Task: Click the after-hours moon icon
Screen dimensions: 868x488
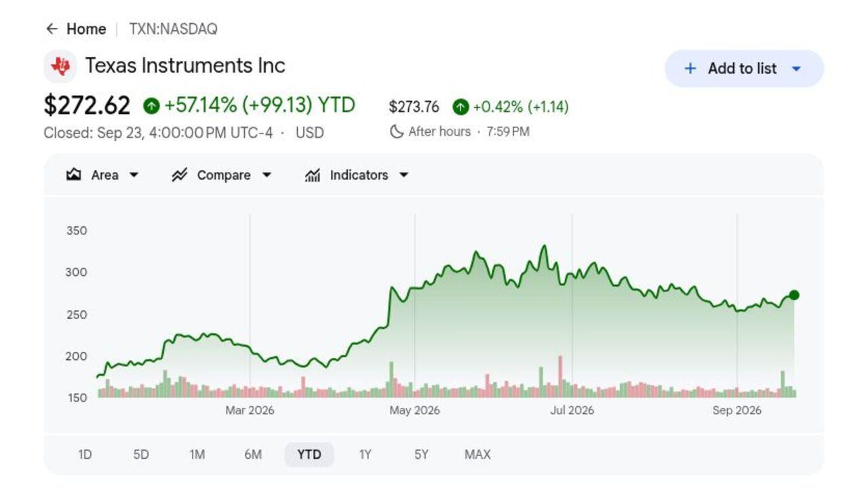Action: click(x=397, y=131)
